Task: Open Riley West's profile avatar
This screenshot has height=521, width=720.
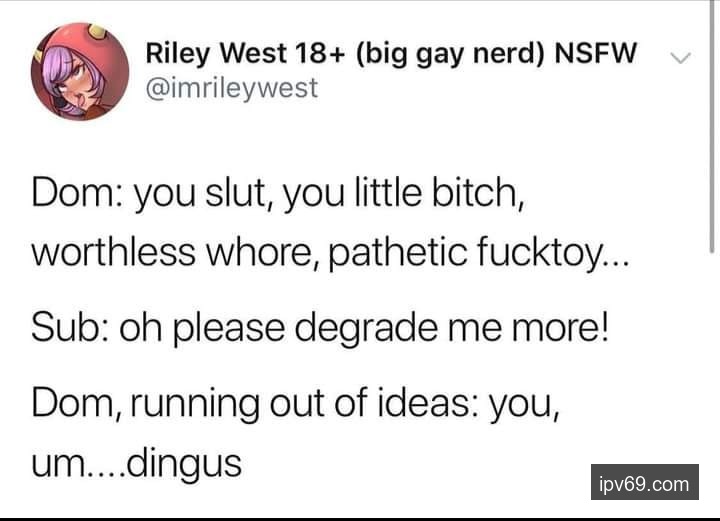Action: (80, 72)
